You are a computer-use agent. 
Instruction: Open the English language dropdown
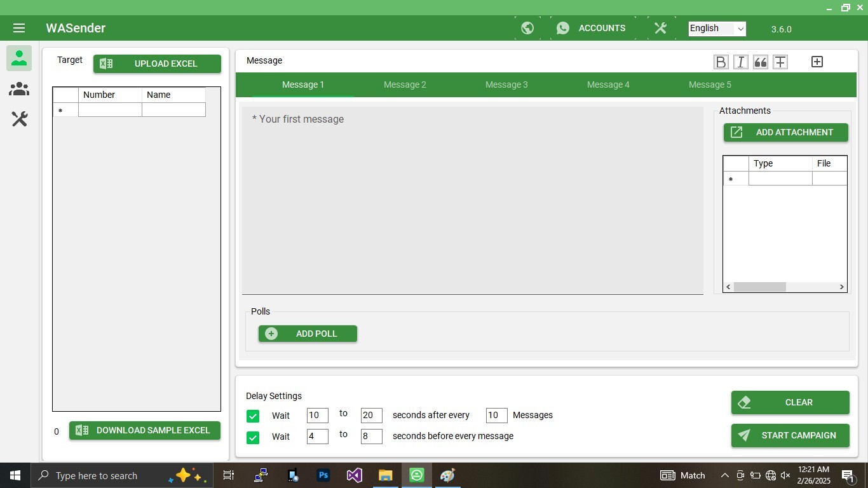717,29
